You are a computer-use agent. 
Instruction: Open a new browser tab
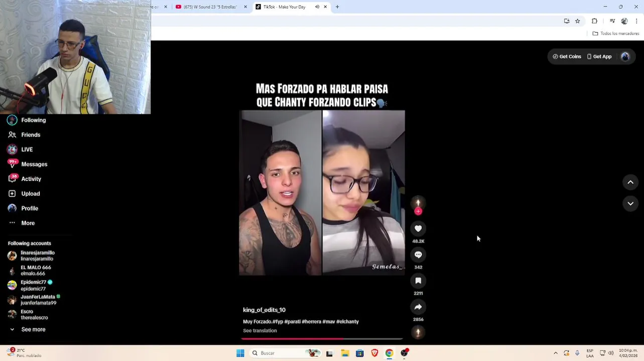point(337,7)
